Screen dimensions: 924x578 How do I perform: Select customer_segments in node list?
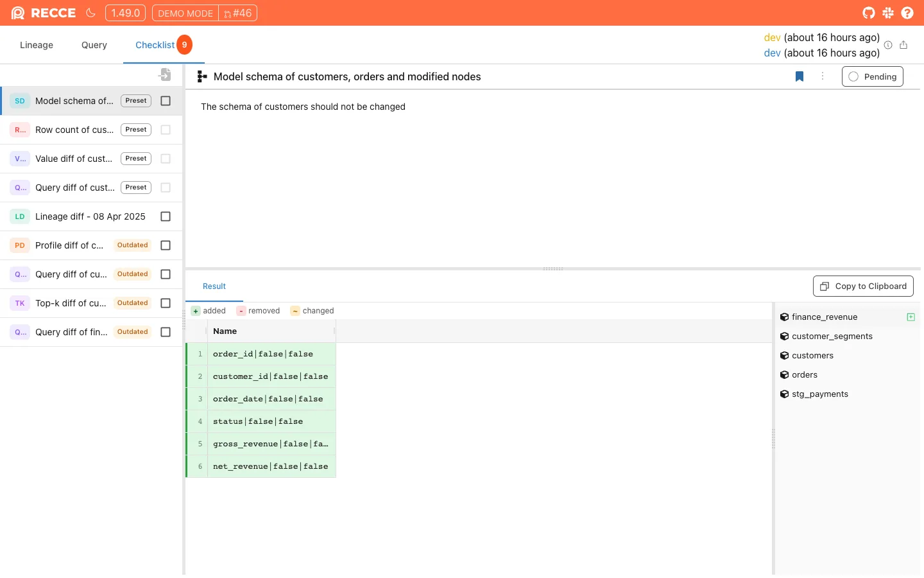(x=847, y=337)
